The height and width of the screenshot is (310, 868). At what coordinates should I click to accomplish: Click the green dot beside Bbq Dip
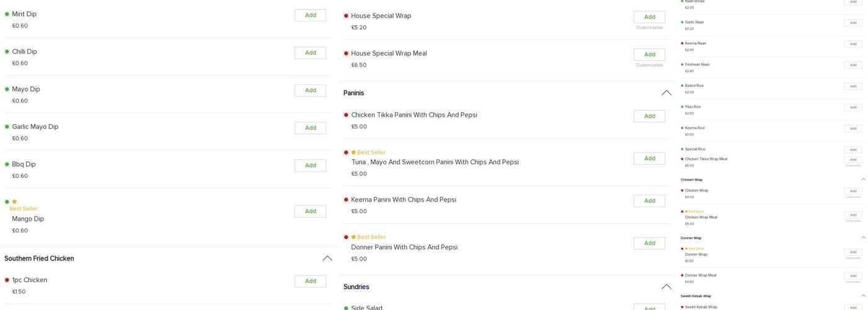point(7,164)
